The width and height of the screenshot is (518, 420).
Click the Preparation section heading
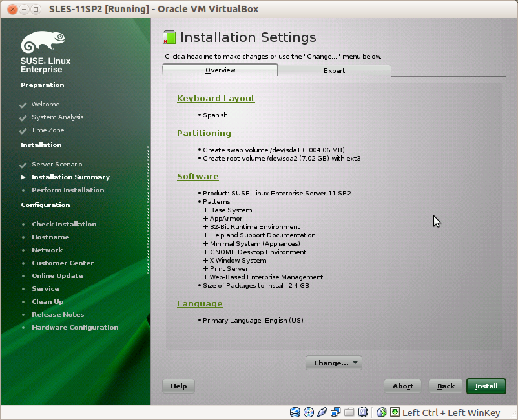coord(42,85)
